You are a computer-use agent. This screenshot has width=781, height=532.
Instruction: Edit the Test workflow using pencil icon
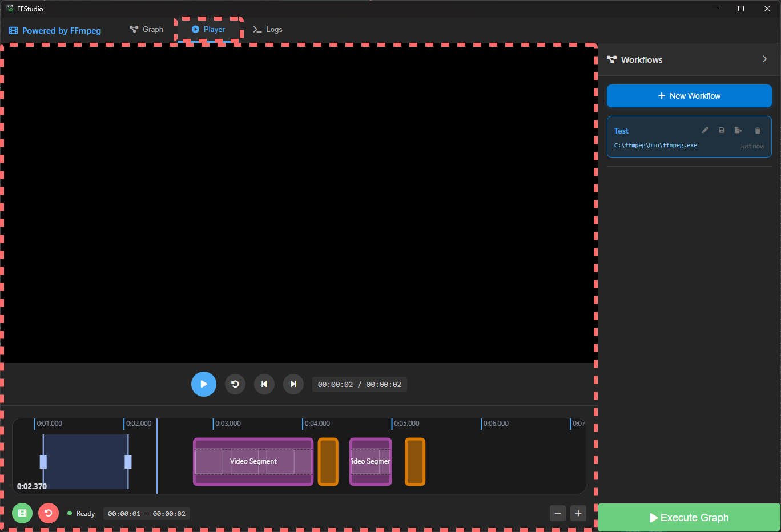pyautogui.click(x=705, y=130)
